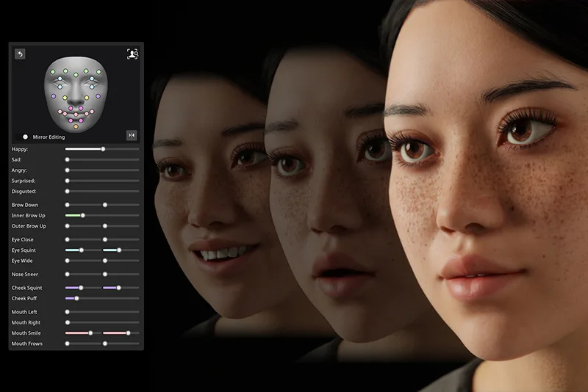Click the Mouth Right slider handle
Image resolution: width=588 pixels, height=392 pixels.
[x=68, y=322]
